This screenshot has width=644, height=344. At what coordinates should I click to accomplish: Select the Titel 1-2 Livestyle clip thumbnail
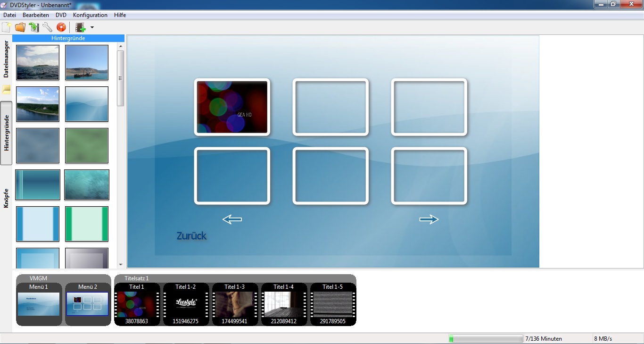point(186,304)
